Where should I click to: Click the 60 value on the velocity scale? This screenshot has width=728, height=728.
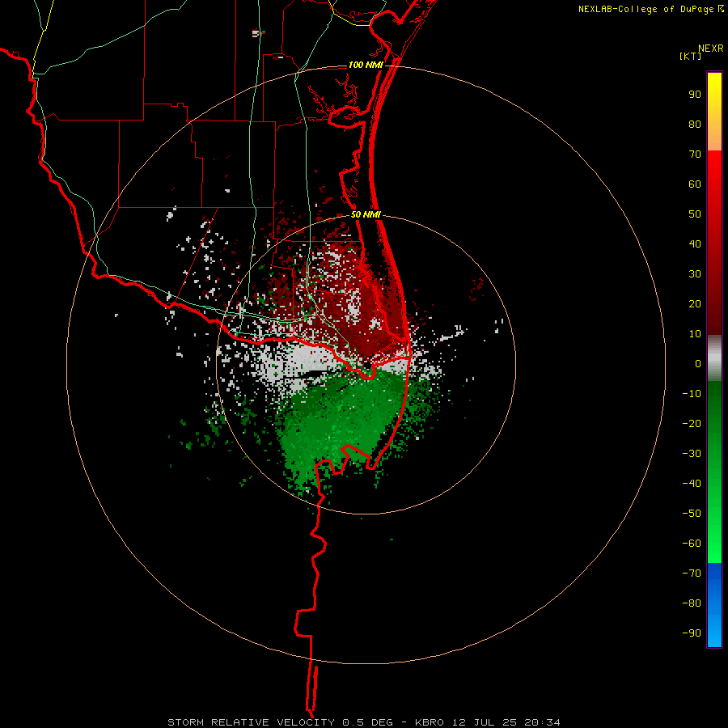click(x=695, y=184)
